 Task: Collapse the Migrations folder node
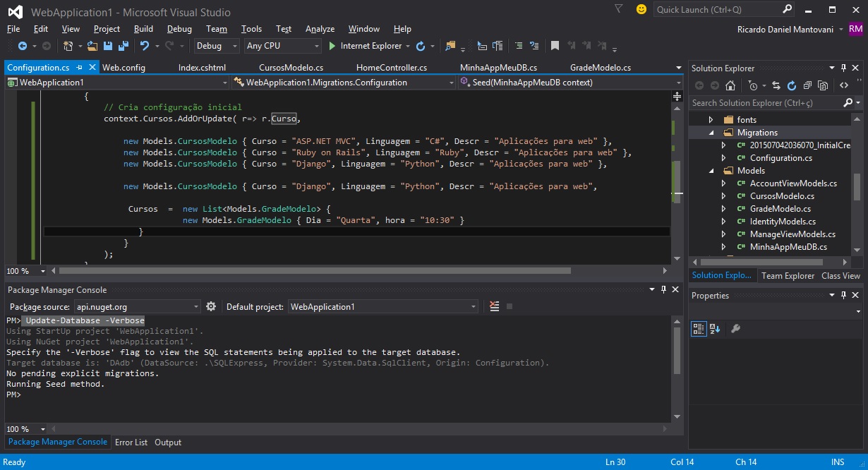[711, 133]
